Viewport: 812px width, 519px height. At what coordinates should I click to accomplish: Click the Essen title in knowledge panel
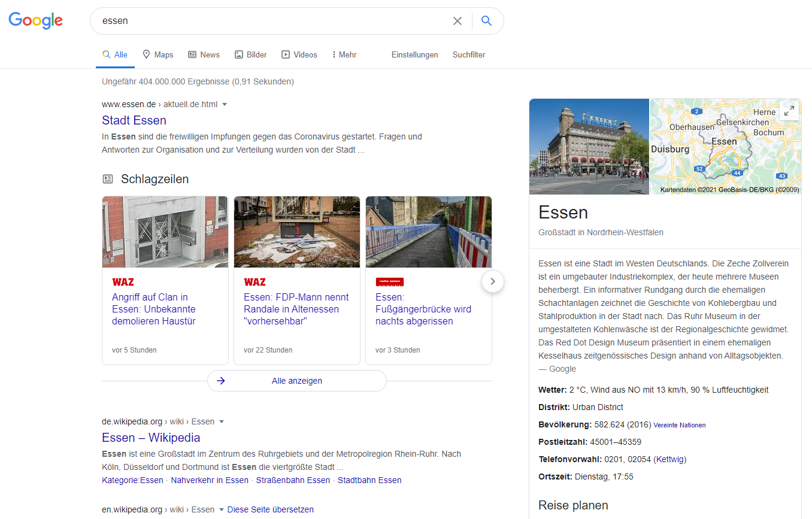tap(563, 212)
